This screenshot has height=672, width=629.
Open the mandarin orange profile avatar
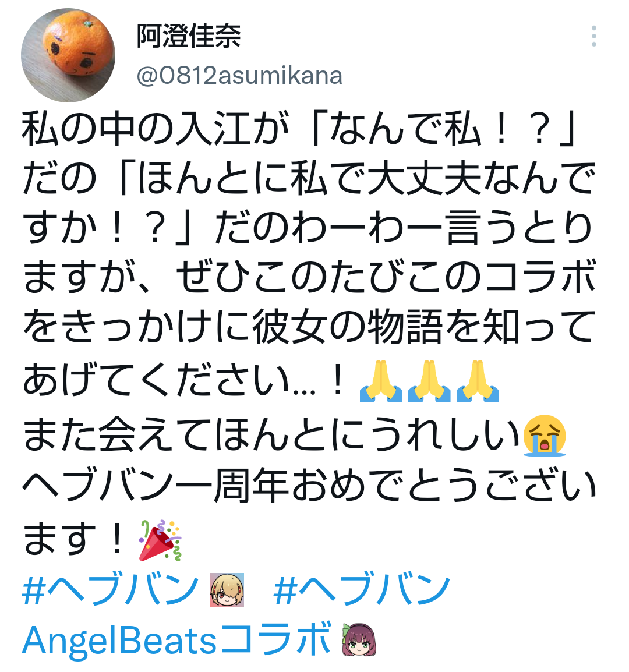[x=68, y=55]
